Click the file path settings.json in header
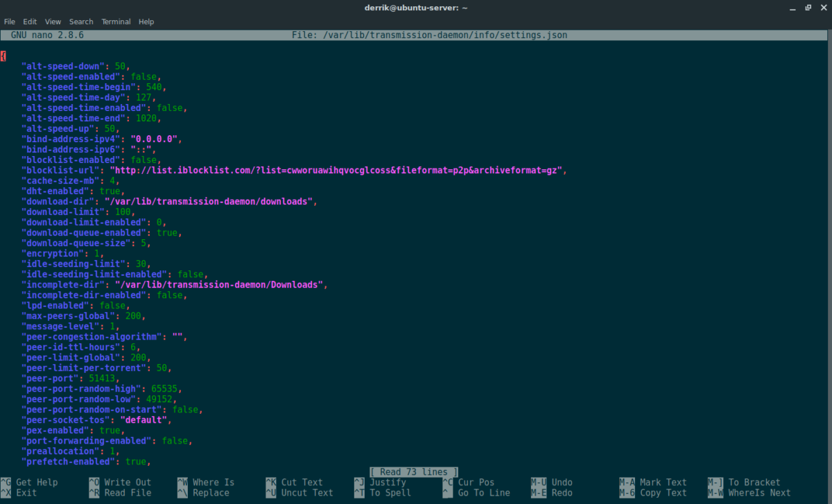 coord(430,35)
